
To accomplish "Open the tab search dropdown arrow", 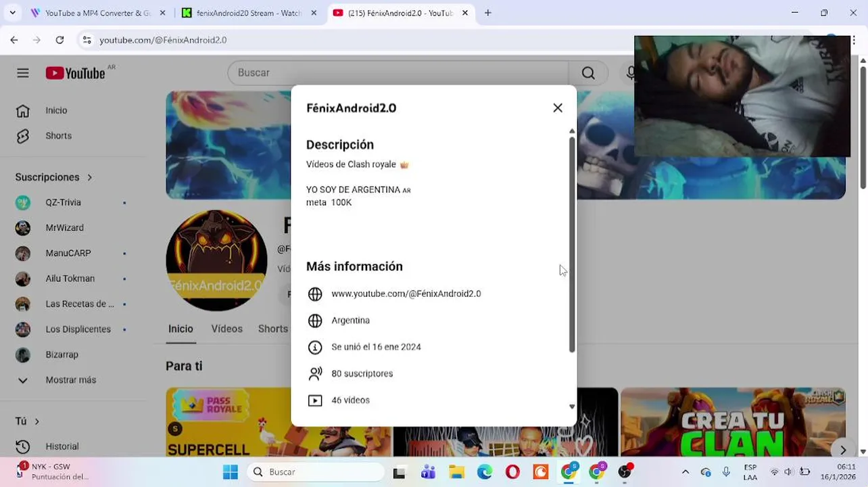I will pyautogui.click(x=11, y=13).
